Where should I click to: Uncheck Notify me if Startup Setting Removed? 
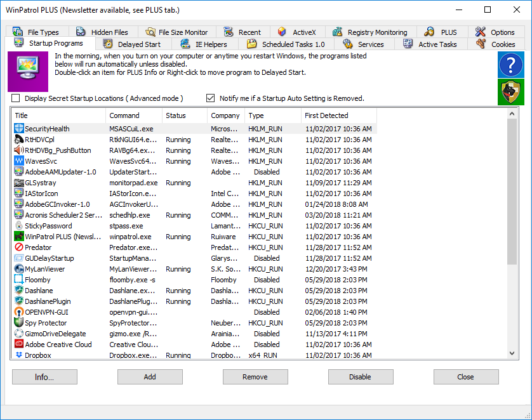210,98
